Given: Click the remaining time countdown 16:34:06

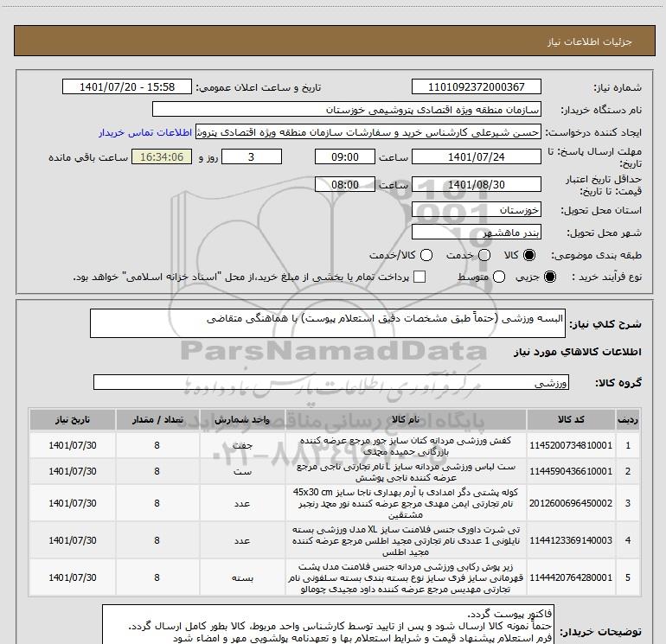Looking at the screenshot, I should coord(162,157).
